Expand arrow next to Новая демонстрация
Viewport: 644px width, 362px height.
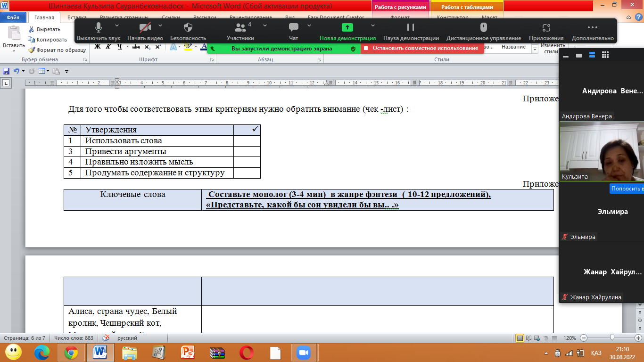point(373,25)
